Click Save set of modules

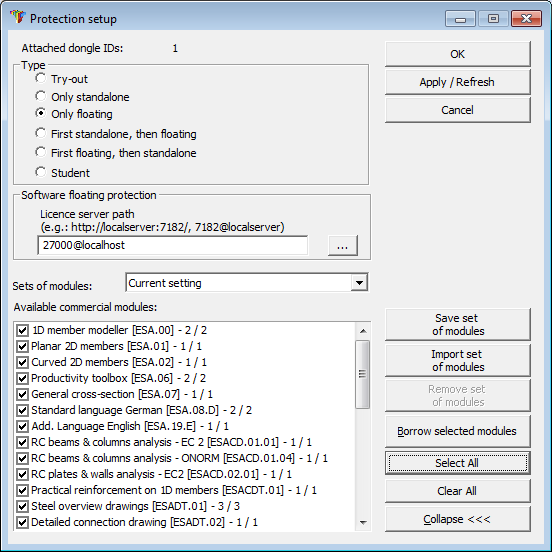pos(458,325)
